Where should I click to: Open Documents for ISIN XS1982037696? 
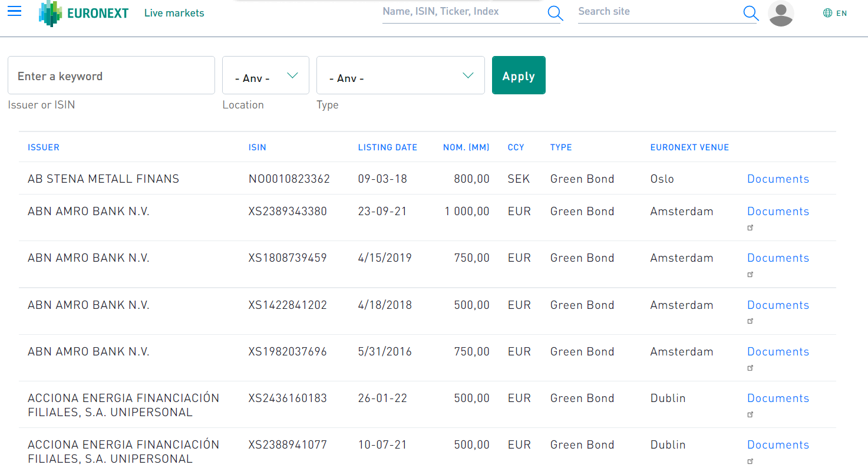(x=778, y=351)
